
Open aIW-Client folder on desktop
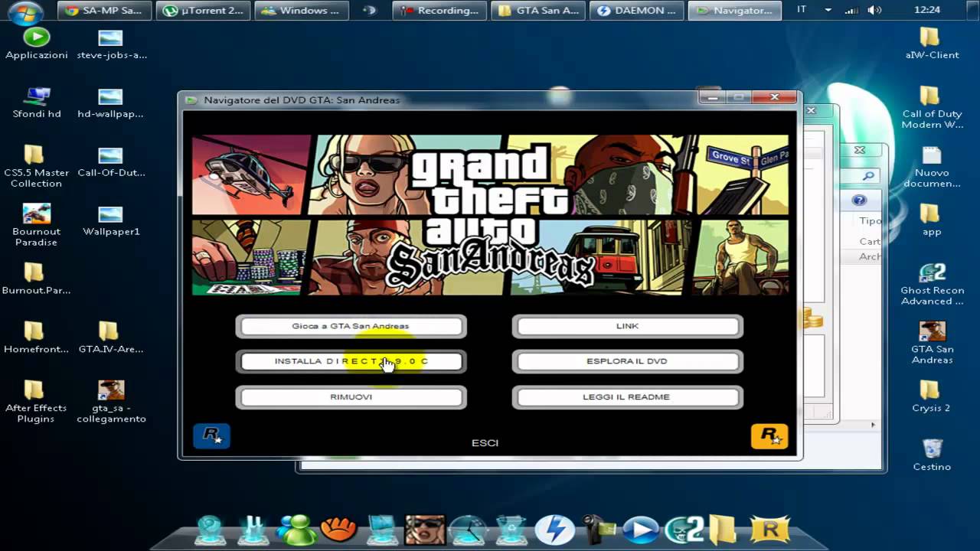click(x=932, y=44)
